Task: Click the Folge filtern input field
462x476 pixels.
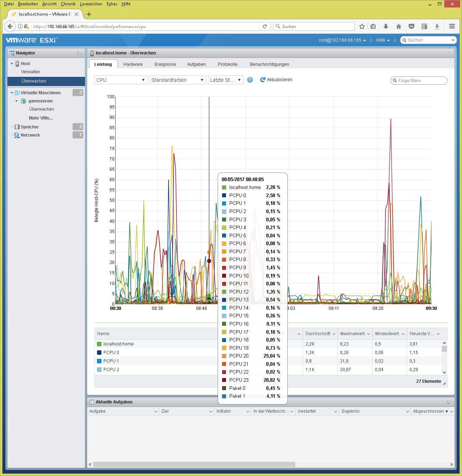Action: (420, 81)
